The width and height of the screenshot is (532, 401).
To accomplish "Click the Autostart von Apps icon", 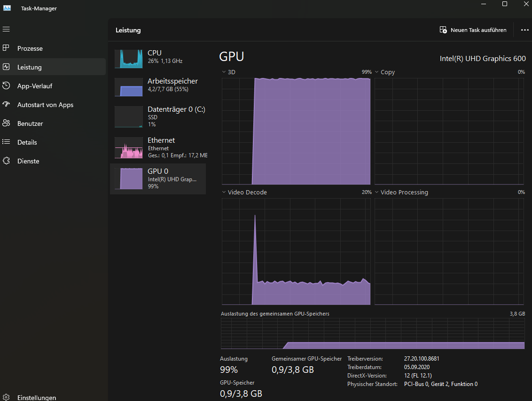I will point(6,105).
